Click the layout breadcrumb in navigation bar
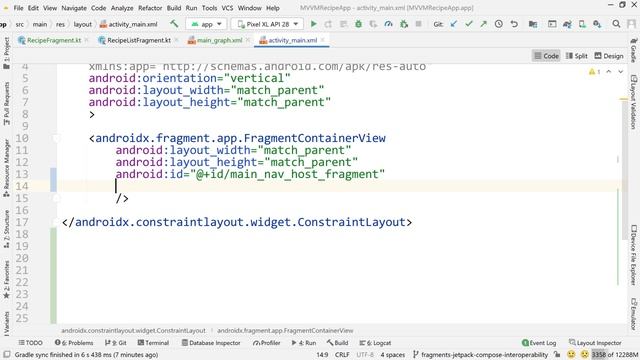Image resolution: width=640 pixels, height=360 pixels. (x=82, y=24)
